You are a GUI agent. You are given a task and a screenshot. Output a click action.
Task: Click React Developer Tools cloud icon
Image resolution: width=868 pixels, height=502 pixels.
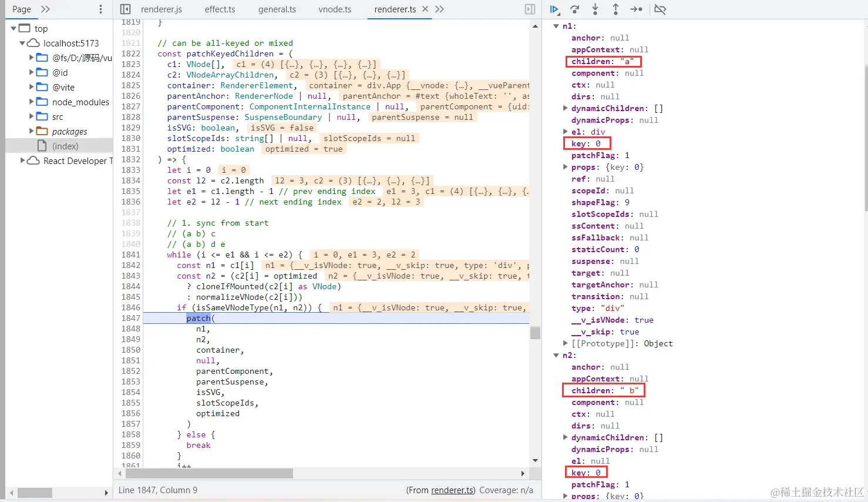click(x=33, y=160)
